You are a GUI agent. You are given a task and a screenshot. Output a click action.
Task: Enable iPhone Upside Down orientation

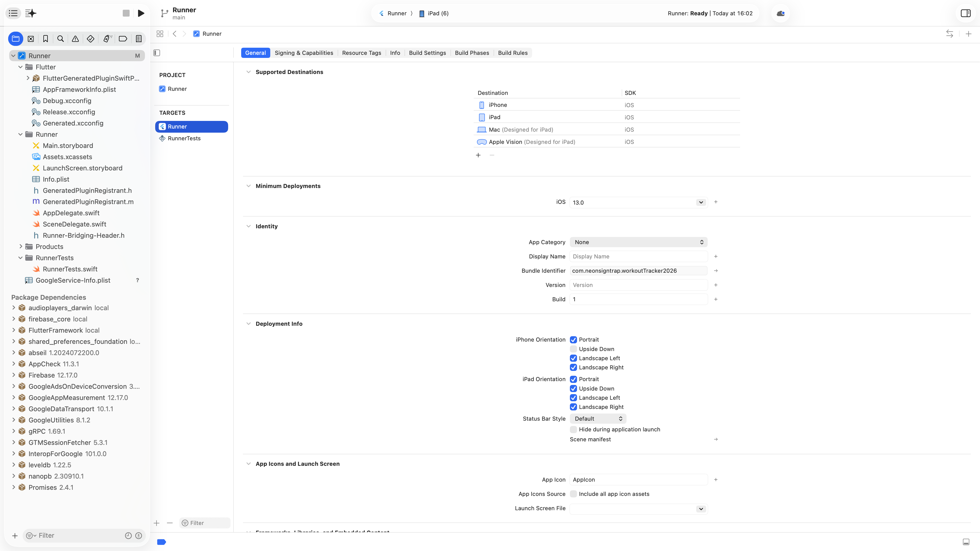pyautogui.click(x=573, y=349)
